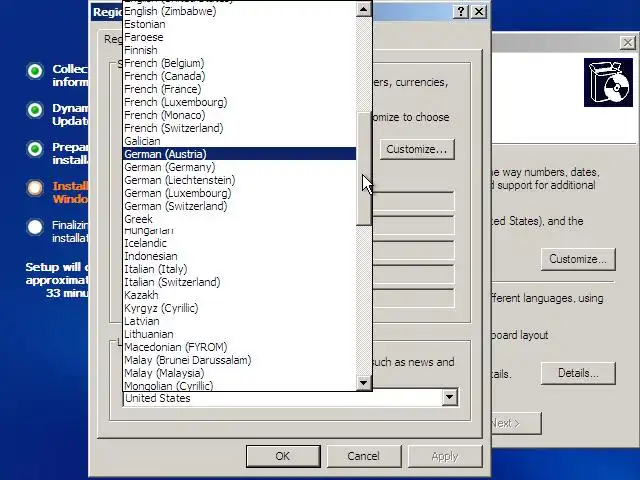Click the Cancel button
Viewport: 640px width, 480px height.
[364, 456]
